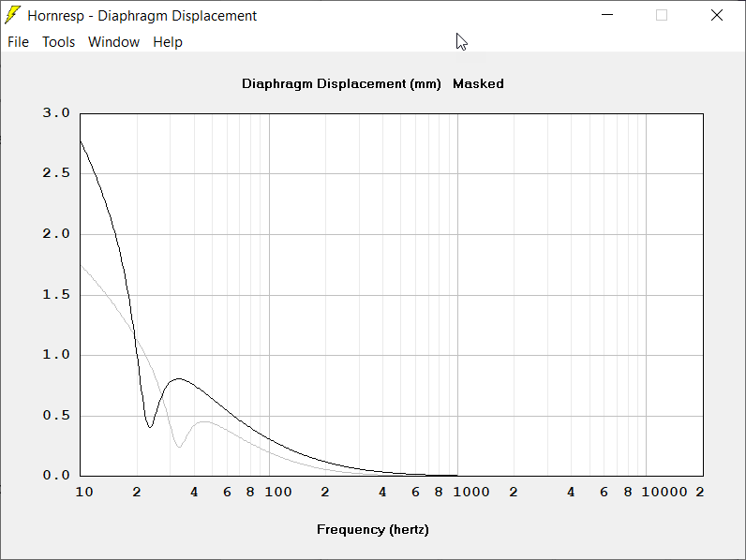Click the 1.5 y-axis value
The width and height of the screenshot is (746, 560).
(x=56, y=295)
